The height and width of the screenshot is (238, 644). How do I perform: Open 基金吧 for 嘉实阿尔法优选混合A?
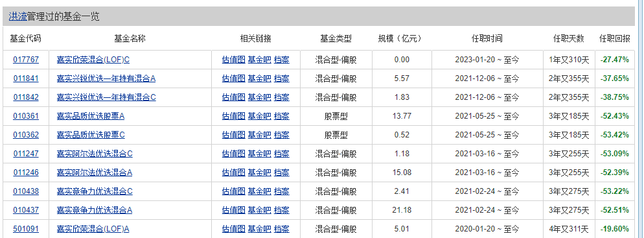click(260, 173)
